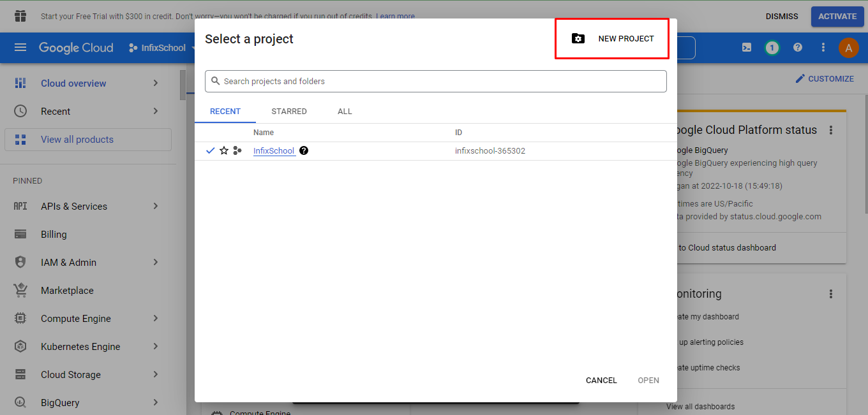Open the InfixSchool project selector dropdown
This screenshot has width=868, height=415.
point(162,48)
